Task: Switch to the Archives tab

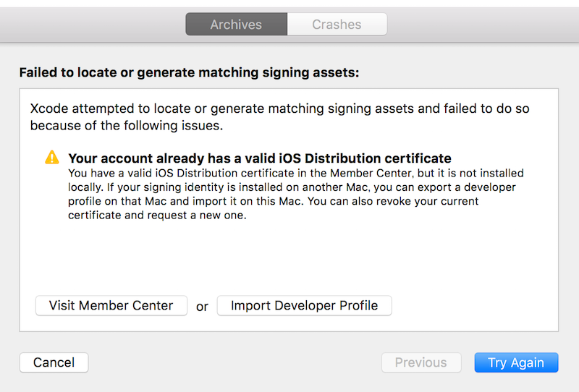Action: pyautogui.click(x=236, y=25)
